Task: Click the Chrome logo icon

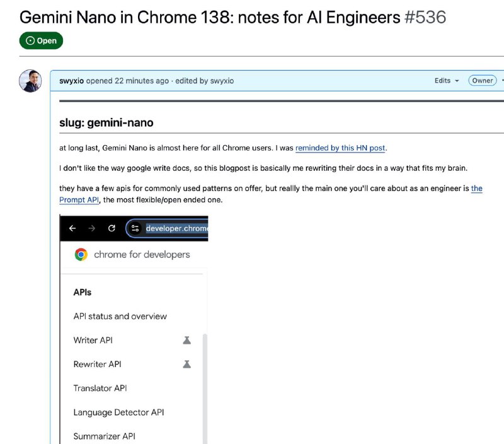Action: tap(81, 255)
